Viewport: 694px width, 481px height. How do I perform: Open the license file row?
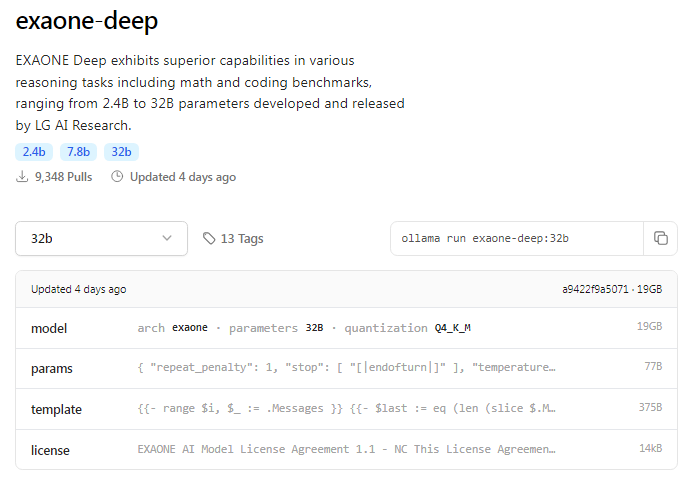[347, 450]
